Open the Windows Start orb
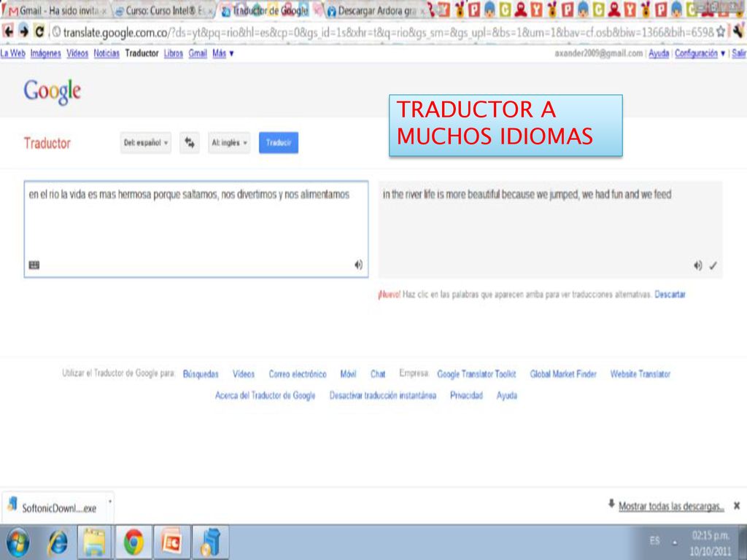 18,542
